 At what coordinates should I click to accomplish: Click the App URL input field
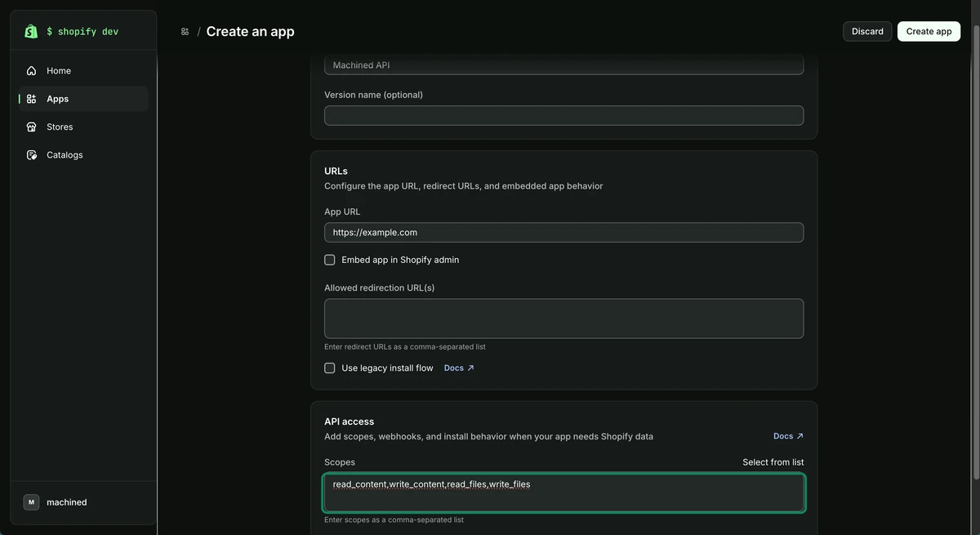(x=563, y=233)
